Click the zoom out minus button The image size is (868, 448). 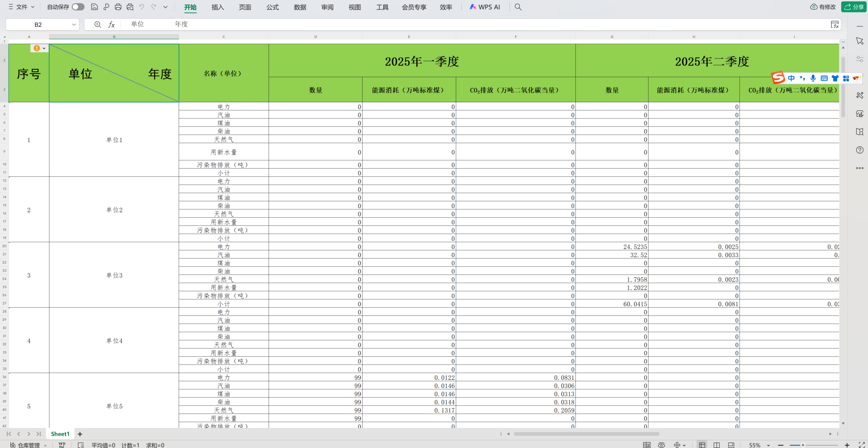point(781,445)
